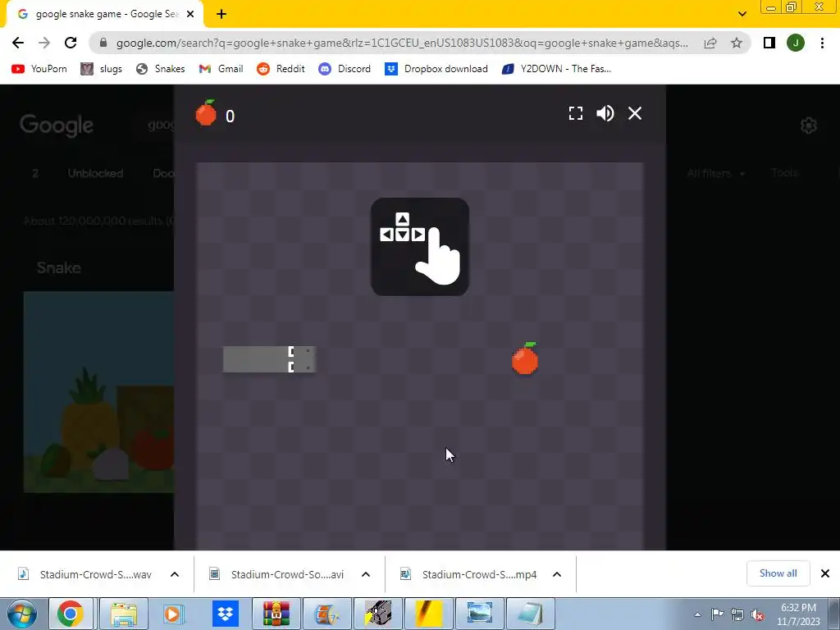Close the snake game overlay
The image size is (840, 630).
point(635,113)
